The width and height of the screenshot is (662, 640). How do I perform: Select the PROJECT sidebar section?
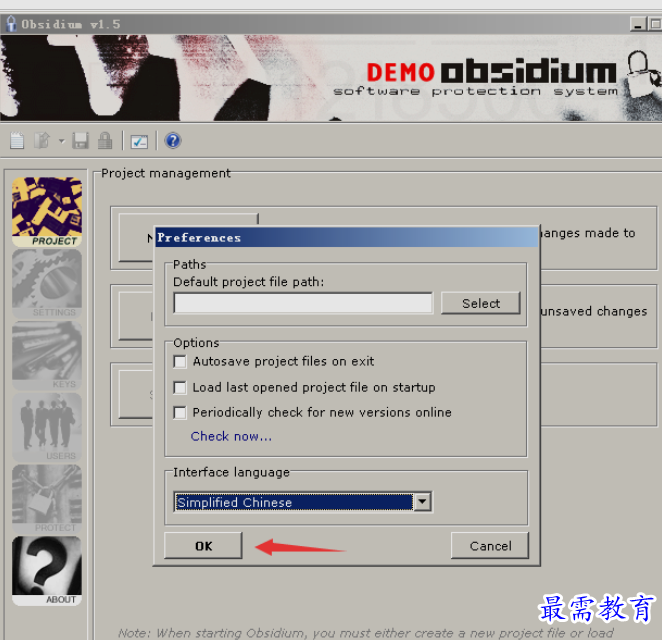47,212
